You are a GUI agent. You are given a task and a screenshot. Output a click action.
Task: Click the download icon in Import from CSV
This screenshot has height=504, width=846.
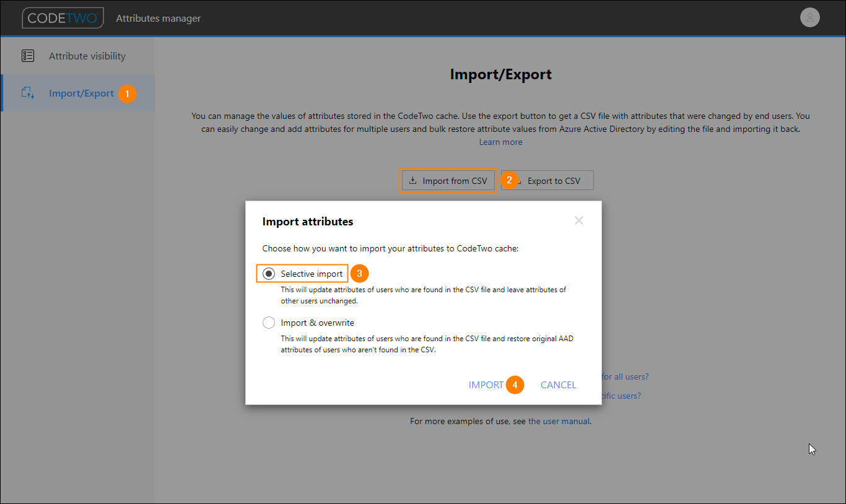(413, 181)
